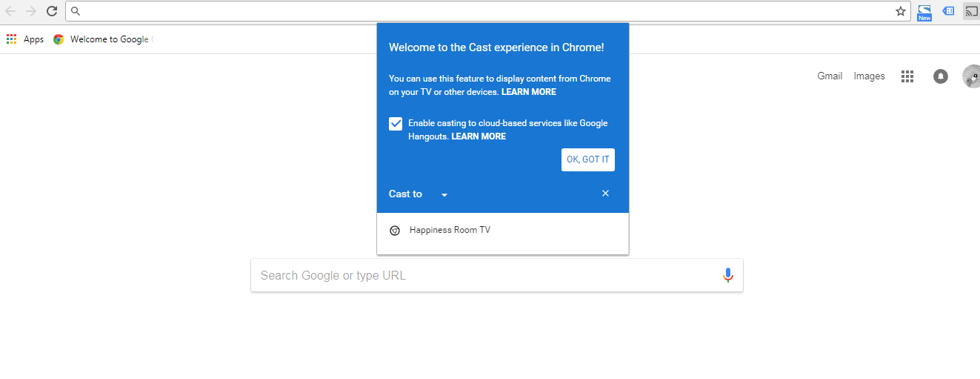Click the Chrome icon beside Happiness Room TV
Image resolution: width=980 pixels, height=379 pixels.
pos(395,231)
